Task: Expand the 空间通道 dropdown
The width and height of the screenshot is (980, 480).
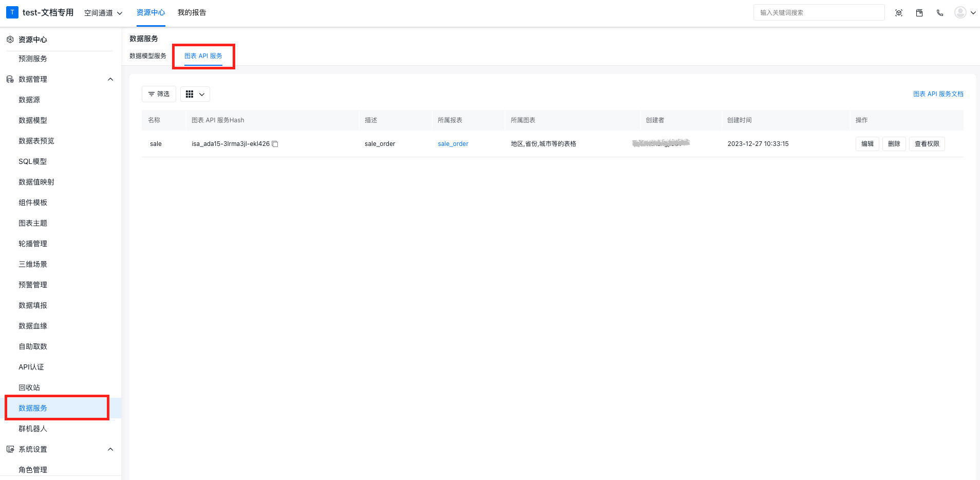Action: point(103,13)
